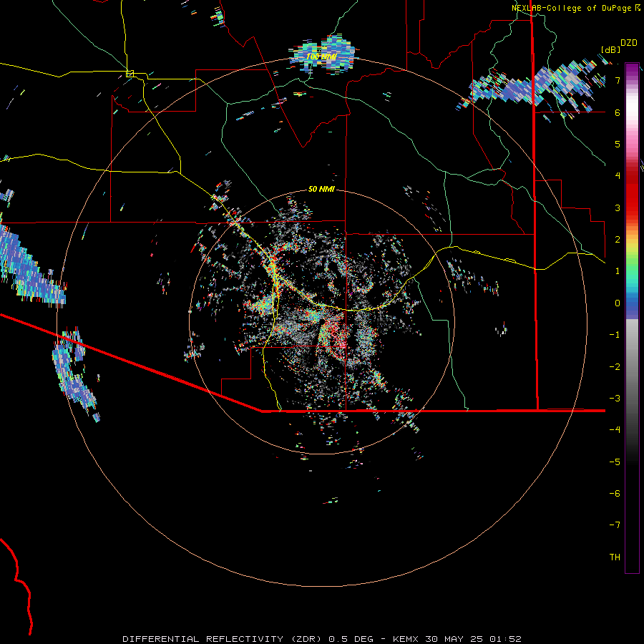Click the -2 dB tick on the color scale
This screenshot has width=644, height=644.
coord(615,367)
